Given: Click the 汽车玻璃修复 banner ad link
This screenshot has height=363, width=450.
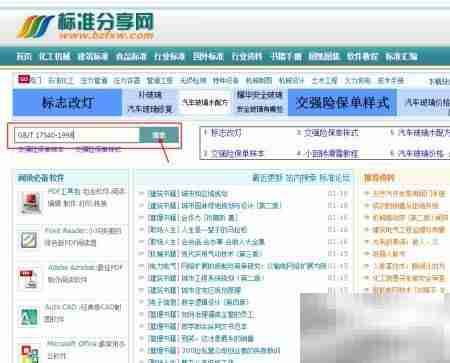Looking at the screenshot, I should tap(150, 109).
